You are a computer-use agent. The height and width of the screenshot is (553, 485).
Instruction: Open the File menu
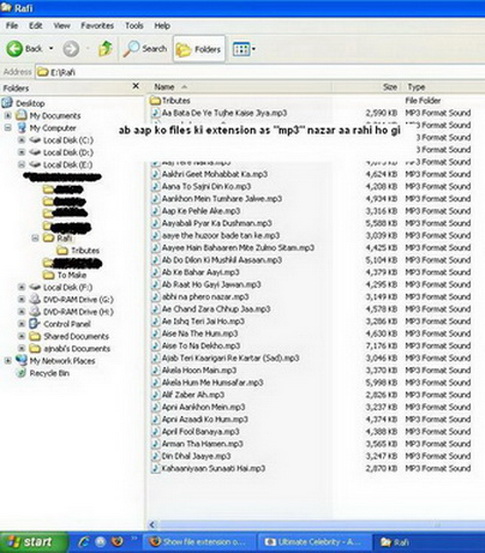point(12,26)
